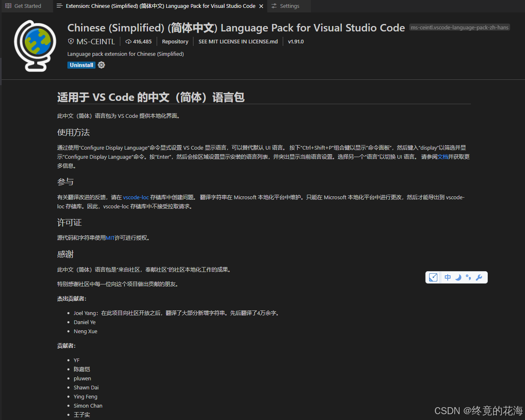Close the Chinese Language Pack extension tab
This screenshot has height=420, width=525.
tap(261, 6)
